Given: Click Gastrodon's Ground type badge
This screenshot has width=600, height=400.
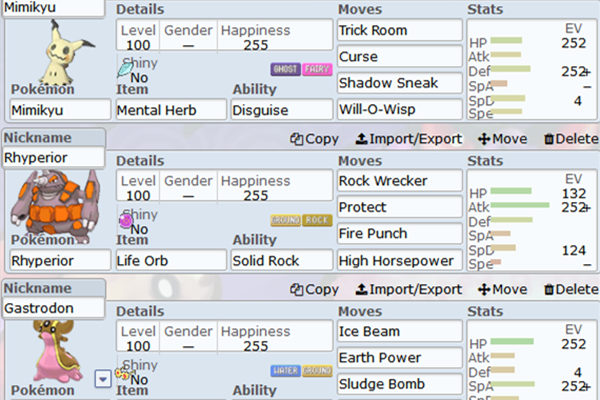Looking at the screenshot, I should pyautogui.click(x=317, y=371).
